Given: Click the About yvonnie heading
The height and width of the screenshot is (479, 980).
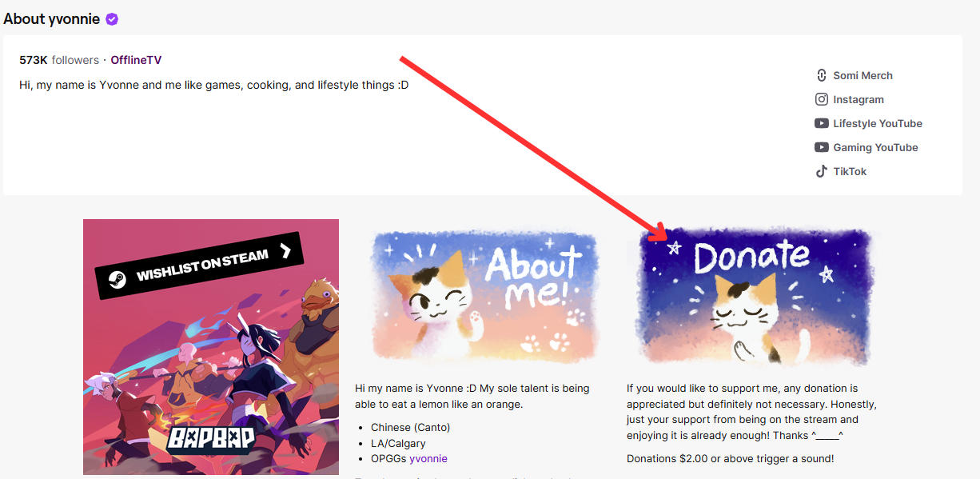Looking at the screenshot, I should tap(53, 19).
